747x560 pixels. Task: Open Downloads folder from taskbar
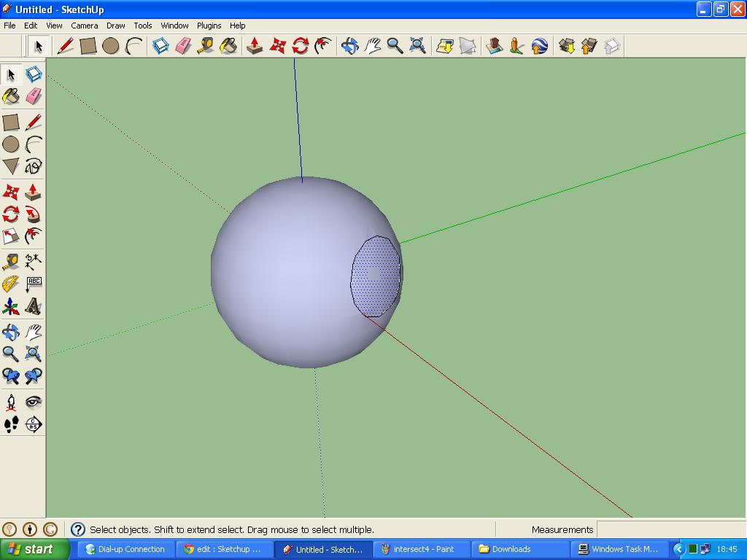pos(519,549)
